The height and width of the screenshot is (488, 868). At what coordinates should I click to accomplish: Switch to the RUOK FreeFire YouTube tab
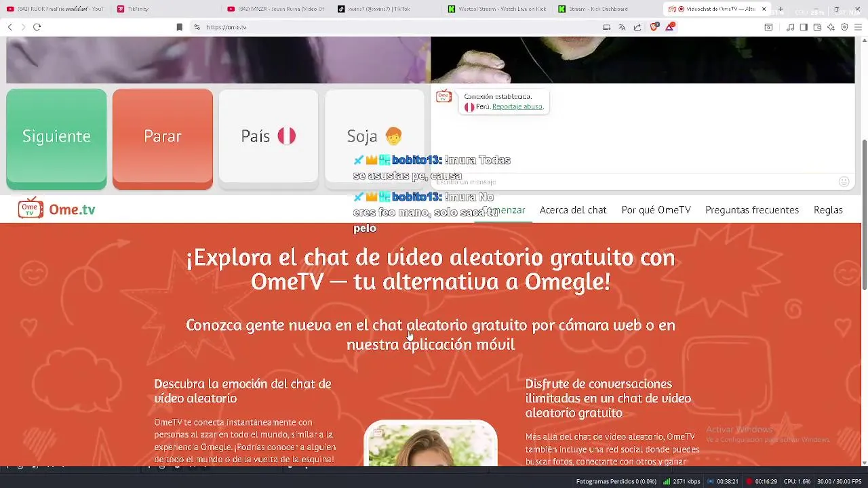56,9
